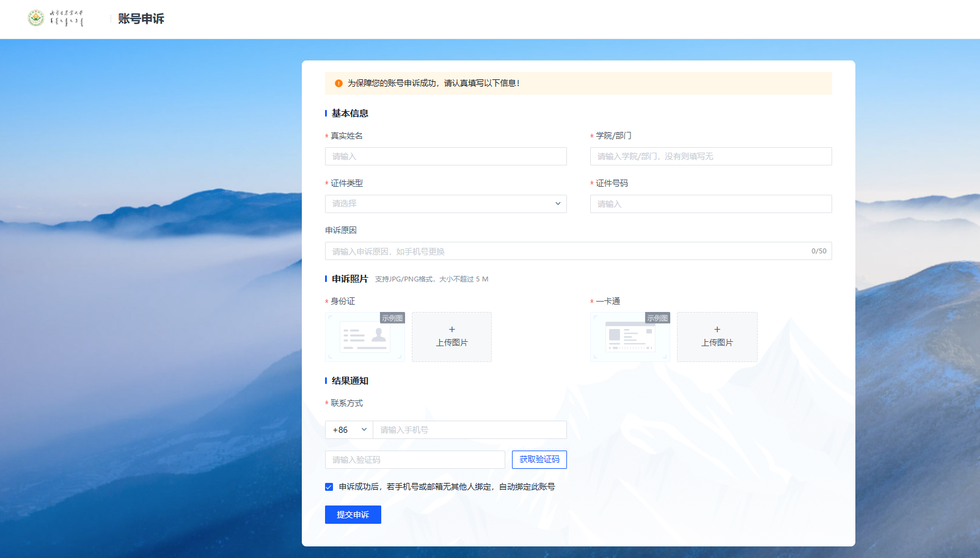Open the 证件类型 dropdown
The width and height of the screenshot is (980, 558).
(445, 204)
